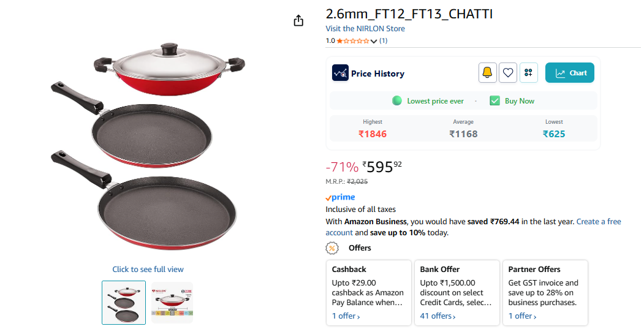This screenshot has height=329, width=644.
Task: Click the share icon above product image
Action: 298,21
